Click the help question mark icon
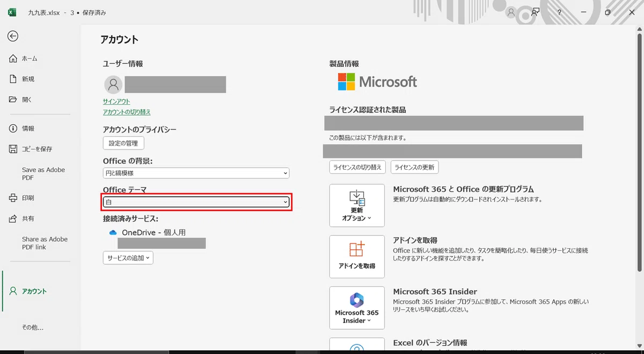644x354 pixels. pyautogui.click(x=559, y=12)
